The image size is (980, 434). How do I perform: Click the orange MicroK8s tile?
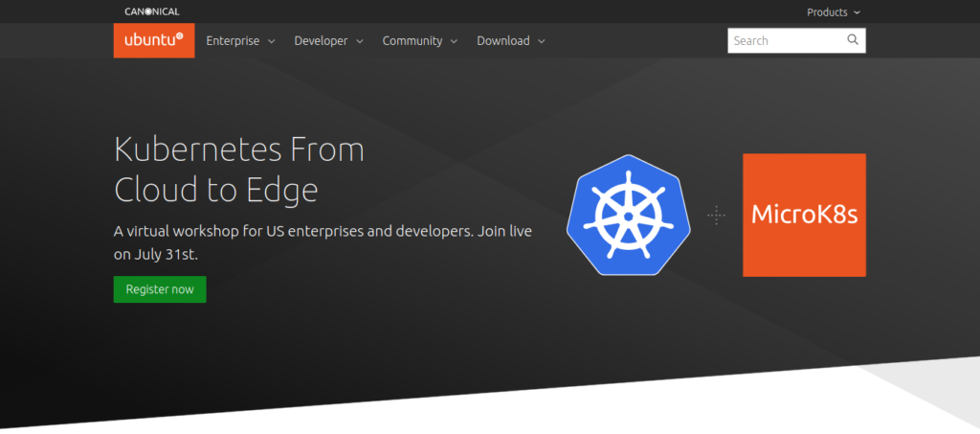804,216
